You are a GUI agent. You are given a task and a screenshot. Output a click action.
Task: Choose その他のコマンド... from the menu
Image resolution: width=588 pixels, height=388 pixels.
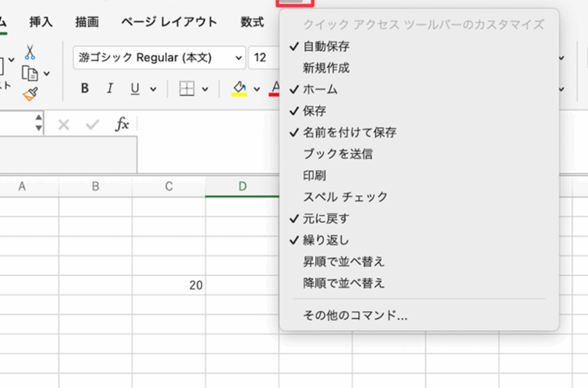(x=355, y=315)
